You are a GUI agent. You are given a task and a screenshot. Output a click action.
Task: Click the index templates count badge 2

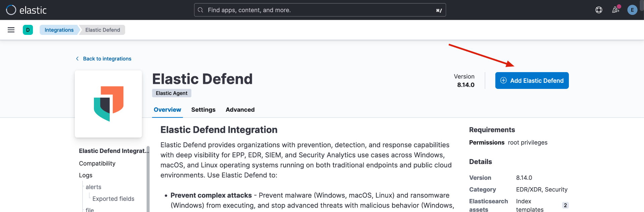(x=566, y=205)
